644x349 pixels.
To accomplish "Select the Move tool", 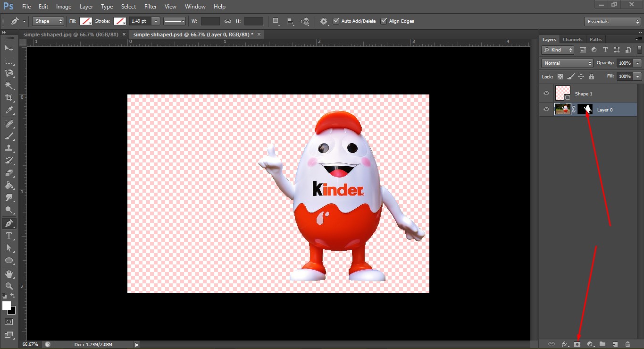I will tap(9, 48).
